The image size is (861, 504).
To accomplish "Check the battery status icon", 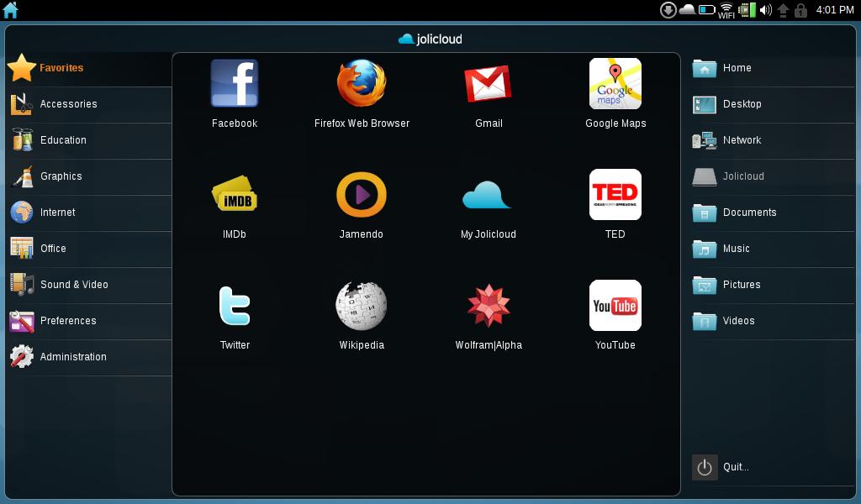I will click(x=706, y=10).
